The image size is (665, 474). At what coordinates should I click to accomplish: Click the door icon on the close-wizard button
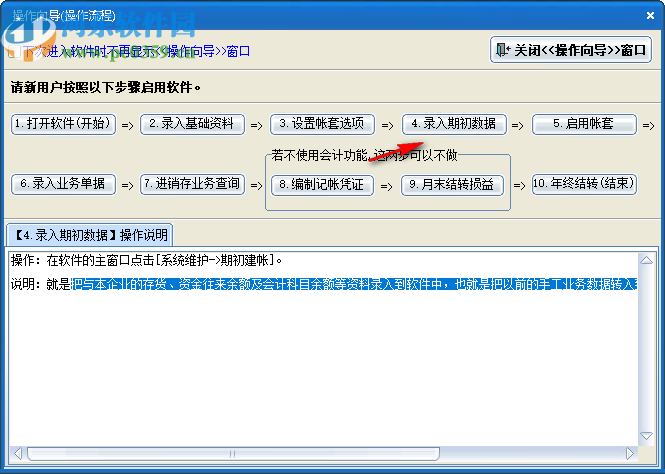(503, 50)
